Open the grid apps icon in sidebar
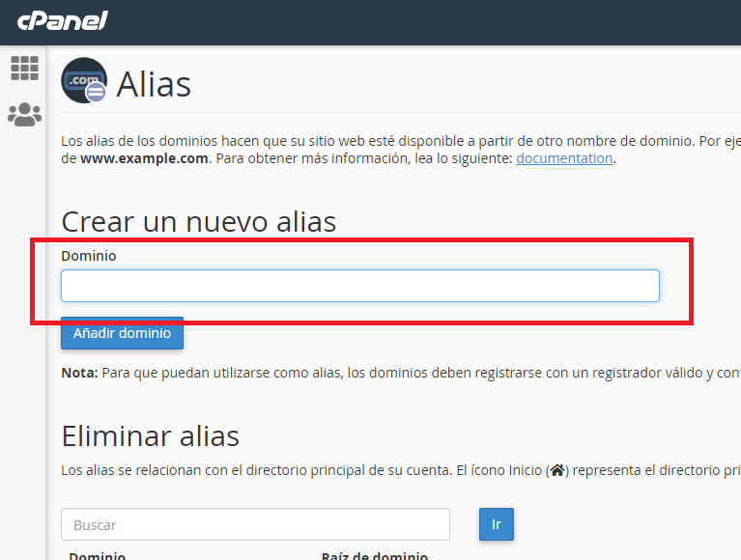This screenshot has width=741, height=560. point(24,69)
